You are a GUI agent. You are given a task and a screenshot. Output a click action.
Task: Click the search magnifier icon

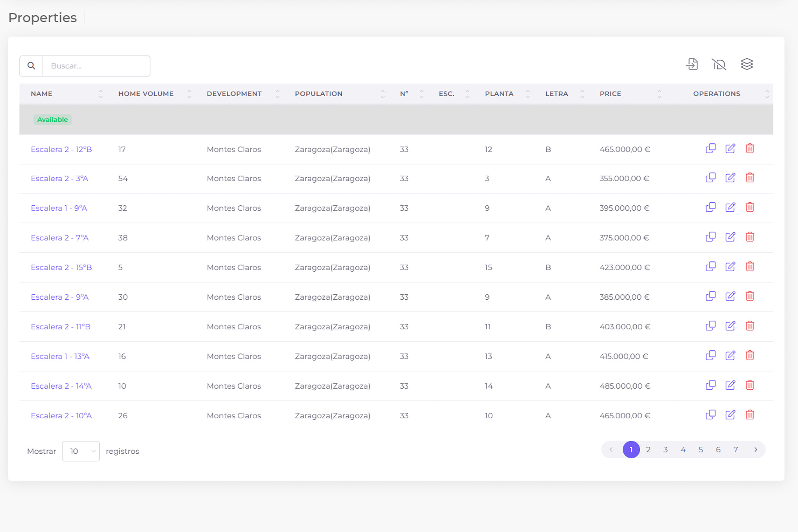pos(31,66)
